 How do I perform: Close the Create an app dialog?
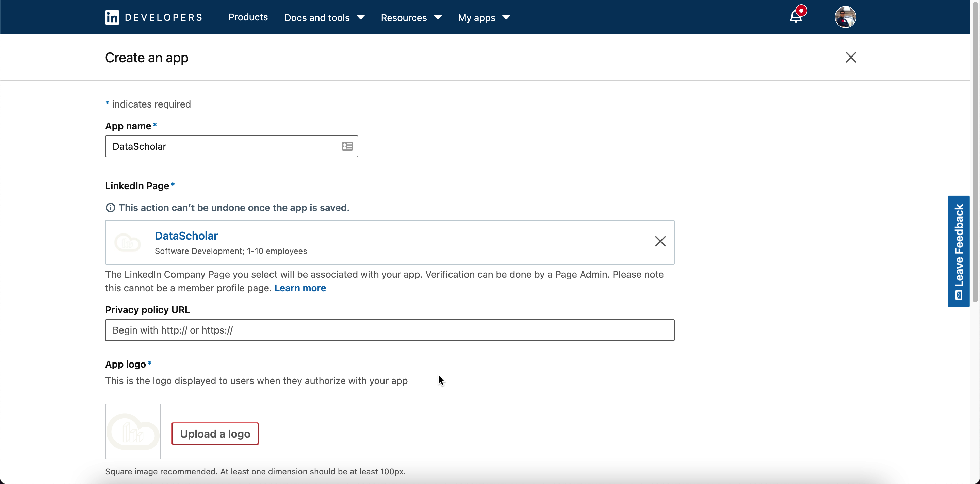point(851,58)
